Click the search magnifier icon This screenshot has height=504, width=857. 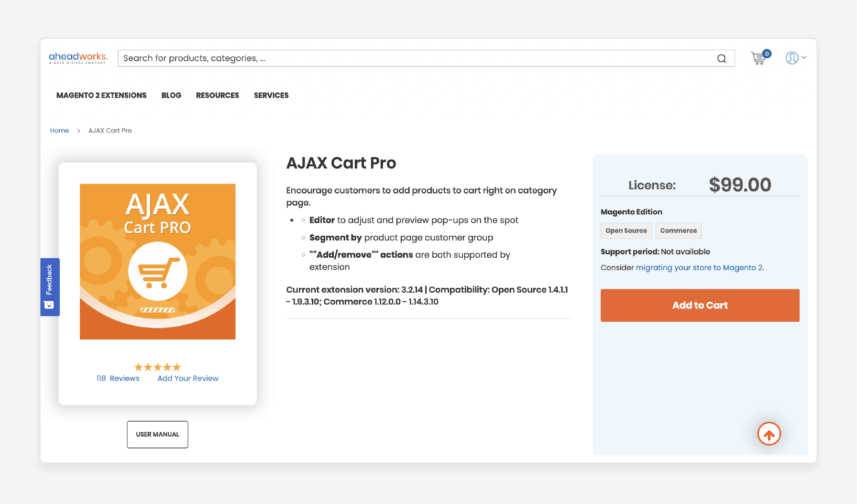pyautogui.click(x=722, y=58)
